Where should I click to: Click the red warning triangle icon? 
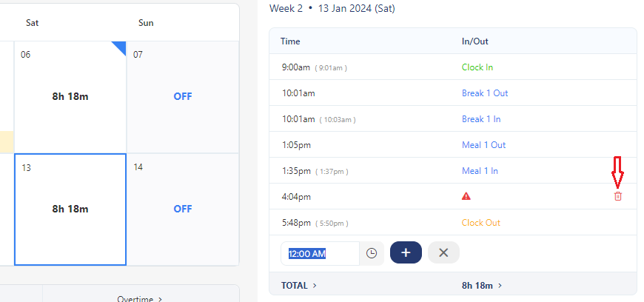click(466, 196)
